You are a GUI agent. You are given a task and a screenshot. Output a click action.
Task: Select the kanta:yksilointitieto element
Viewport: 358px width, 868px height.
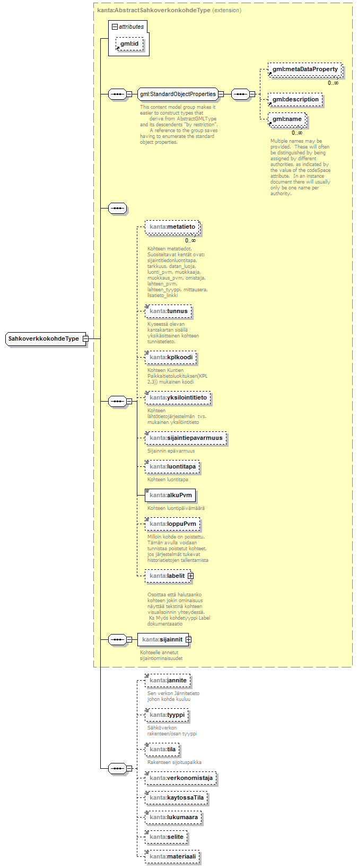pos(178,398)
